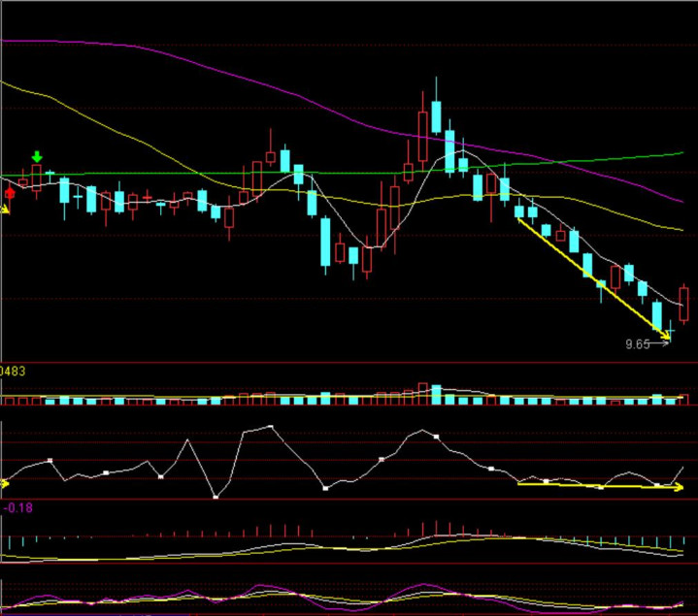Click the yellow 0483 volume value
Viewport: 698px width, 616px height.
(x=13, y=371)
